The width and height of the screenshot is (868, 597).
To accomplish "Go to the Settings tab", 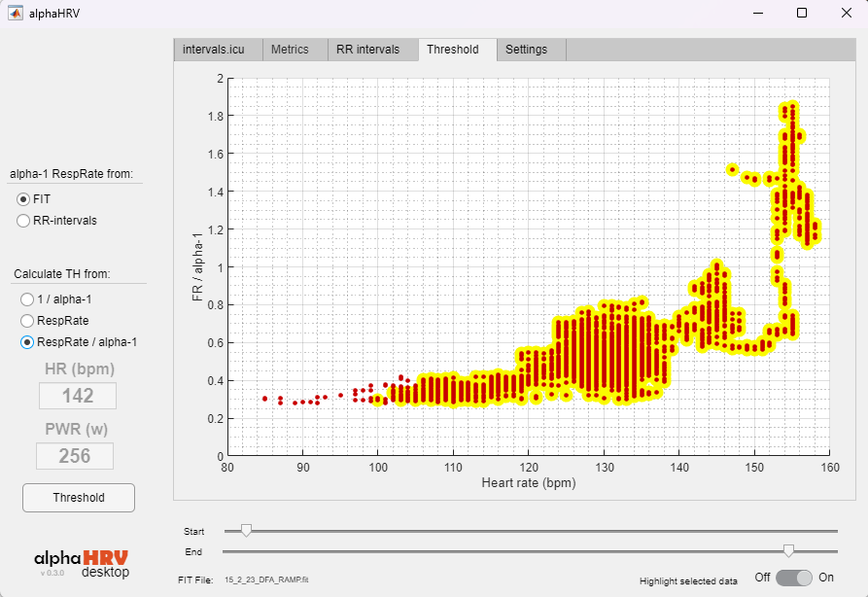I will click(x=531, y=50).
